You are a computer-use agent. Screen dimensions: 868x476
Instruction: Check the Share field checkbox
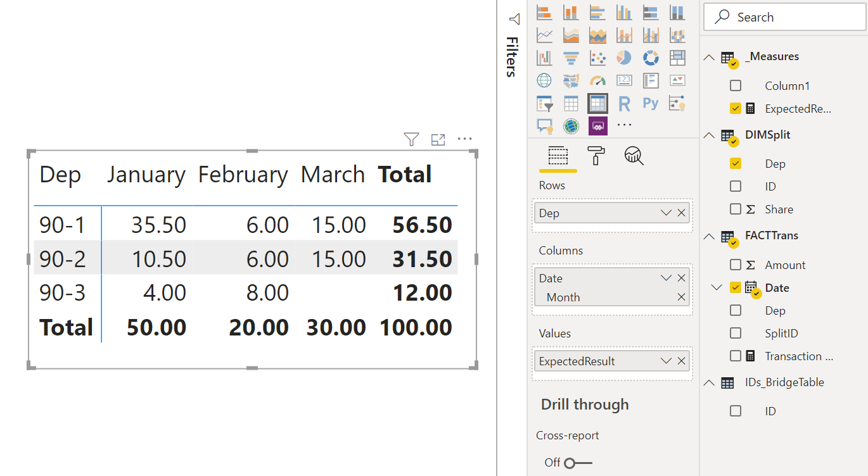tap(736, 209)
